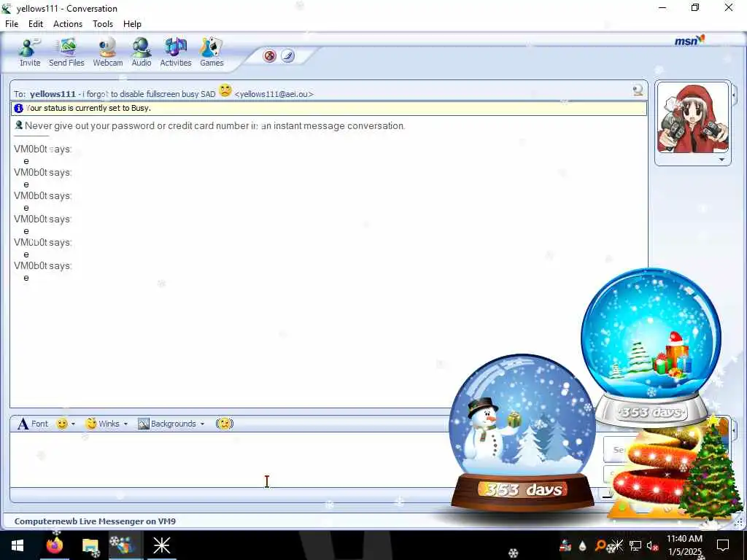Expand the Backgrounds dropdown arrow
The image size is (747, 560).
click(203, 424)
